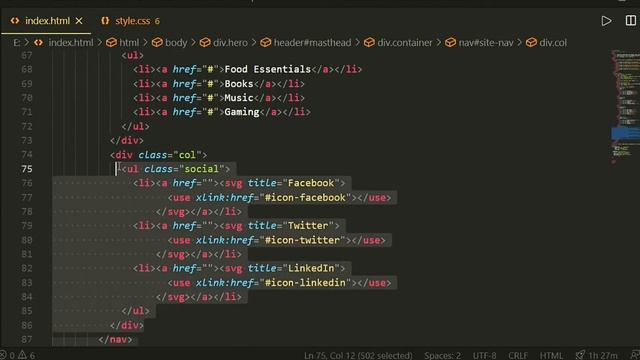The height and width of the screenshot is (360, 640).
Task: Open div.container breadcrumb segment
Action: tap(404, 42)
